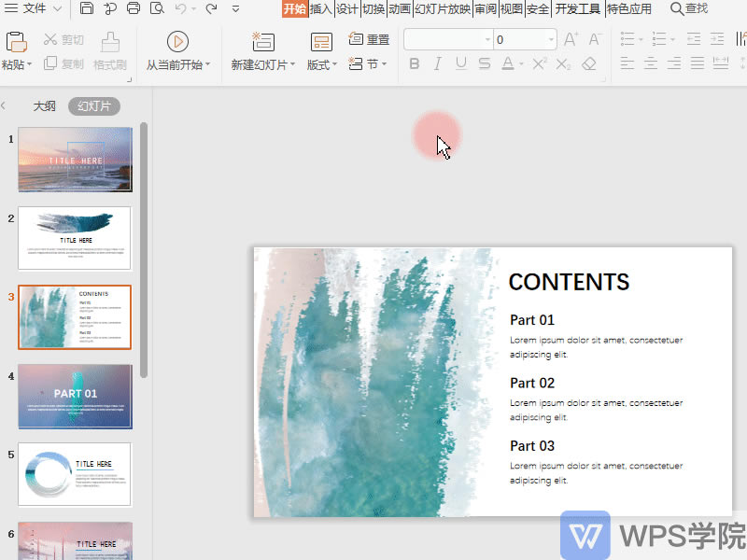The height and width of the screenshot is (560, 747).
Task: Start slideshow from current slide icon
Action: click(177, 41)
